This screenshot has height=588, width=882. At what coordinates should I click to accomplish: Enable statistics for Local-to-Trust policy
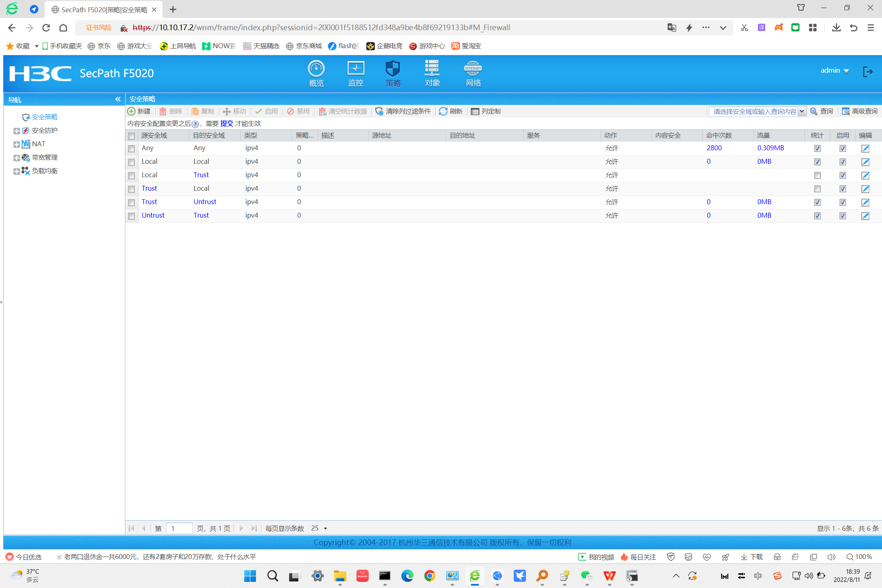[817, 176]
